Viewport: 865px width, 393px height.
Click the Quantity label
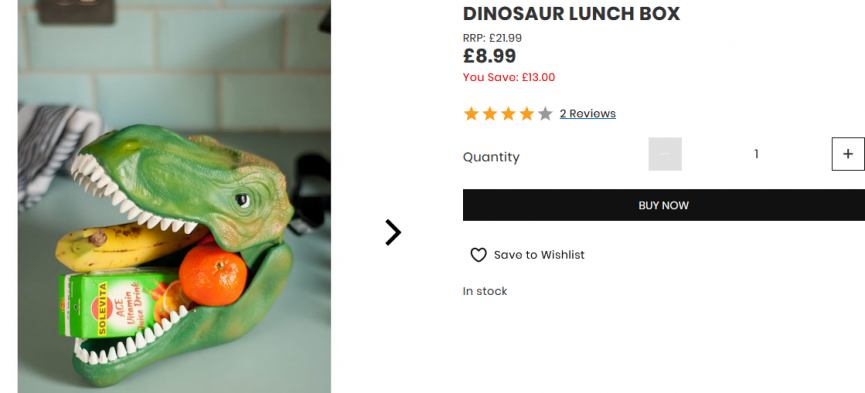click(x=491, y=157)
